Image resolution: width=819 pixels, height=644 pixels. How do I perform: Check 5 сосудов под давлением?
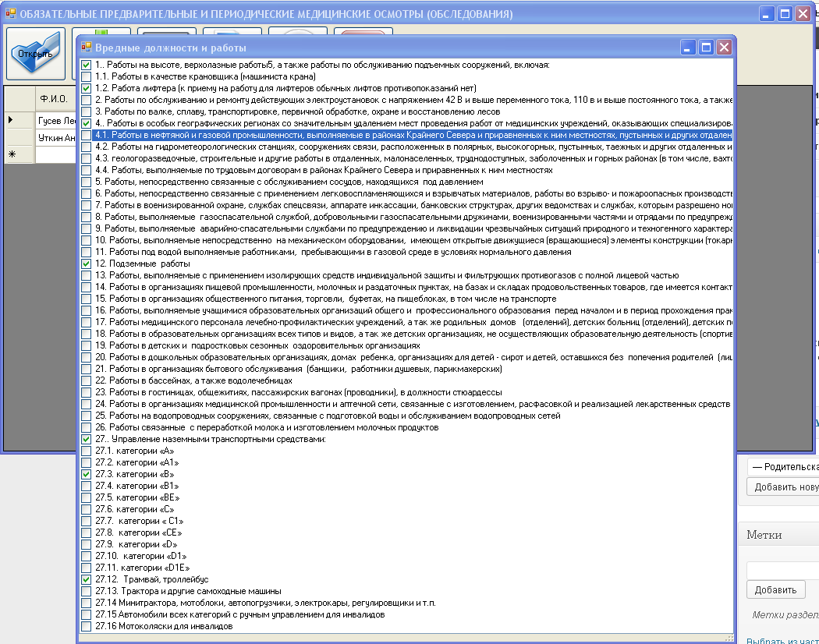86,182
